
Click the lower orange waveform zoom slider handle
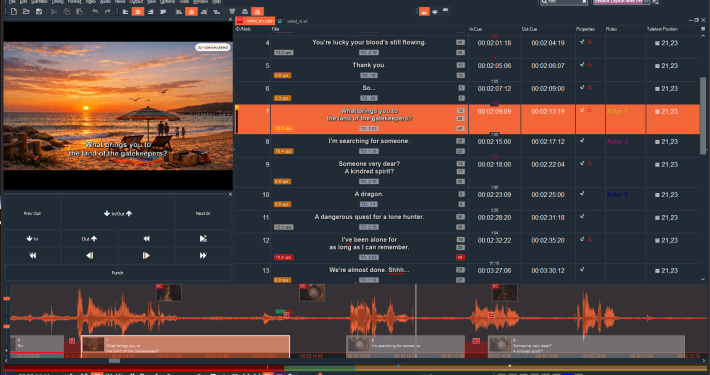pyautogui.click(x=6, y=326)
